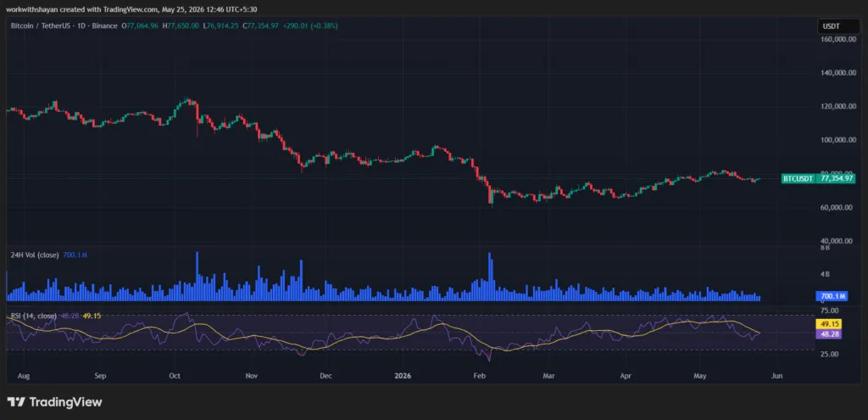This screenshot has width=868, height=420.
Task: Click the close value C77,354.97
Action: pos(260,25)
